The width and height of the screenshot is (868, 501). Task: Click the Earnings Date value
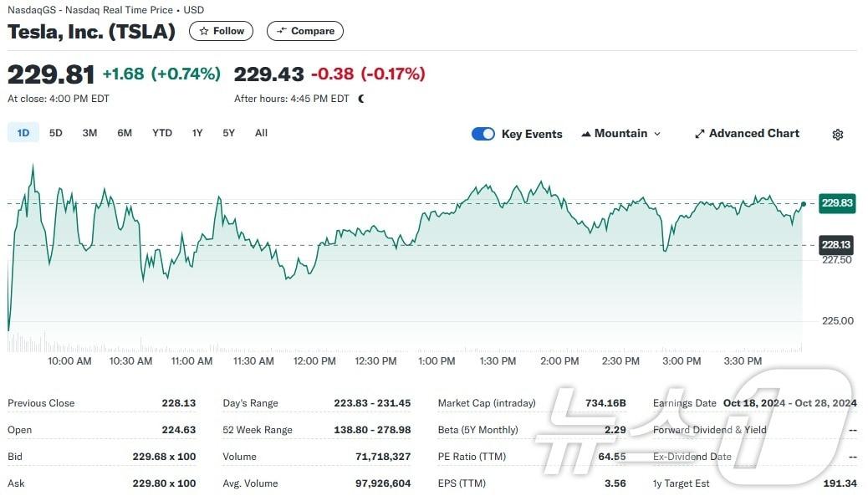pos(789,403)
